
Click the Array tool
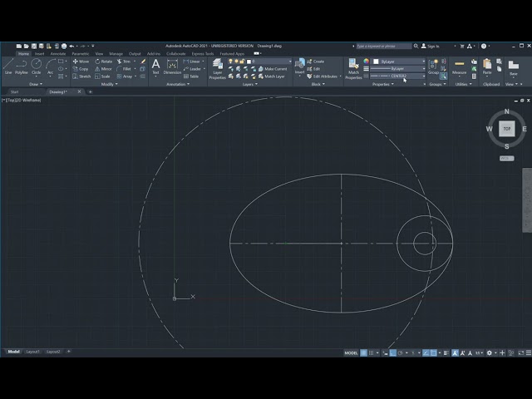point(125,76)
